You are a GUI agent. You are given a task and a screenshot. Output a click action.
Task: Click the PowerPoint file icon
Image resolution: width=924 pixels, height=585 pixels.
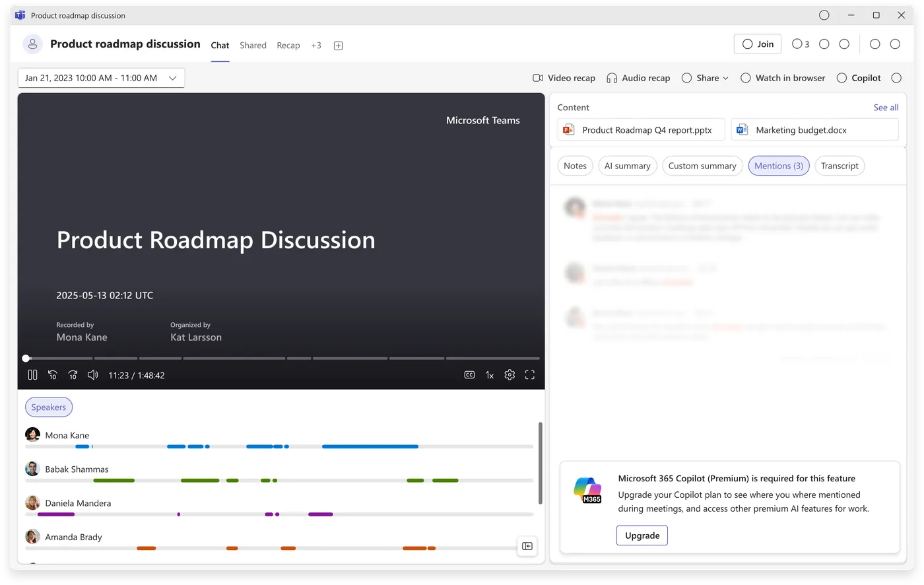[x=568, y=130]
